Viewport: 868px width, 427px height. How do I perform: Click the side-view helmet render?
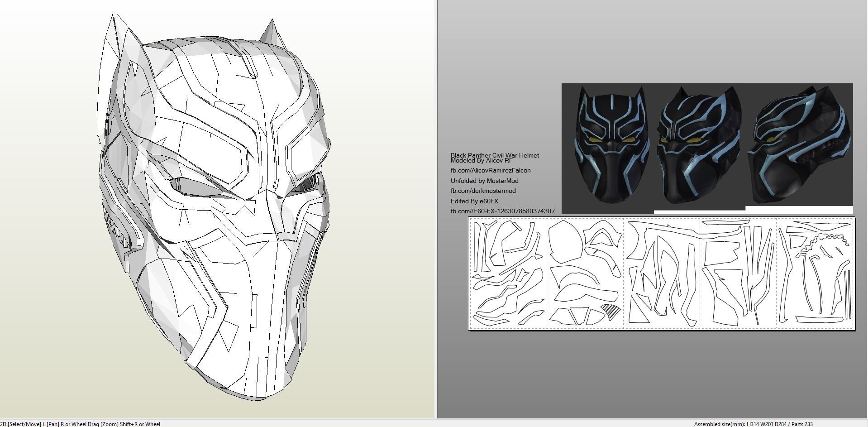pos(799,144)
